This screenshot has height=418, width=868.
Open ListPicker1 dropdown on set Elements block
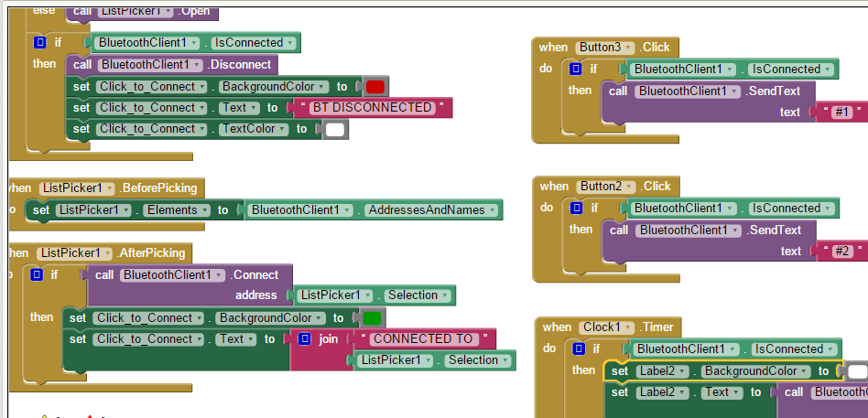[93, 210]
